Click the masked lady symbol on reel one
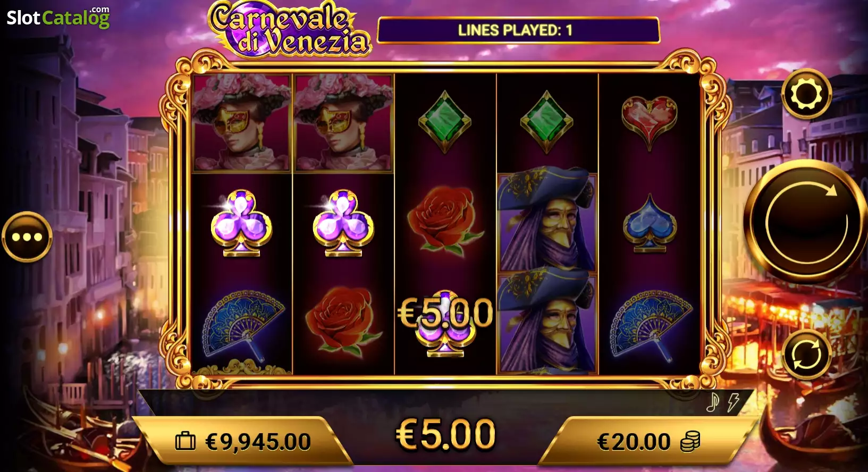Viewport: 868px width, 472px height. (242, 123)
